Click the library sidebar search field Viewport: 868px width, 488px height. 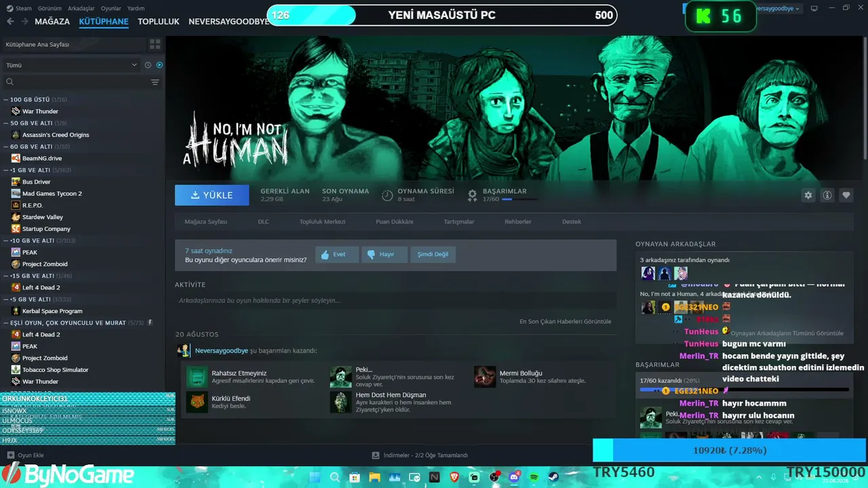pyautogui.click(x=81, y=82)
